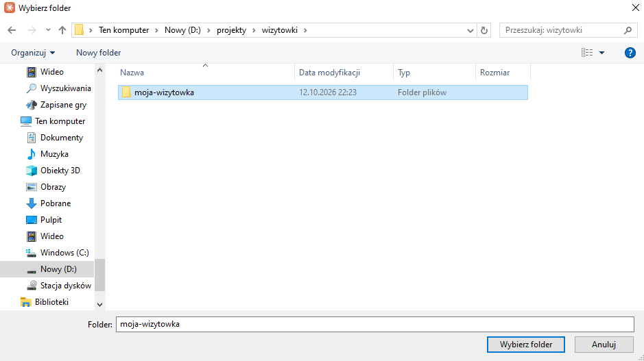
Task: Open Windows (C:) drive icon
Action: (32, 253)
